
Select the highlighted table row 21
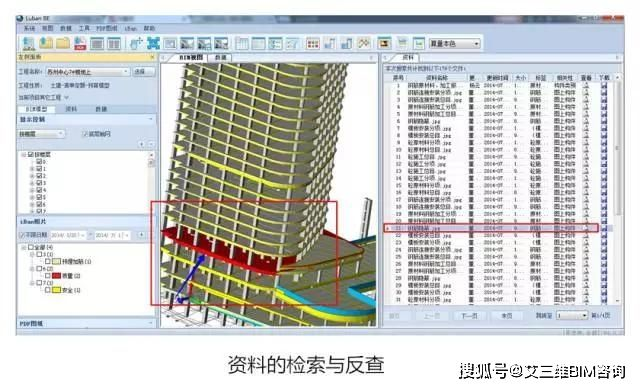click(491, 228)
